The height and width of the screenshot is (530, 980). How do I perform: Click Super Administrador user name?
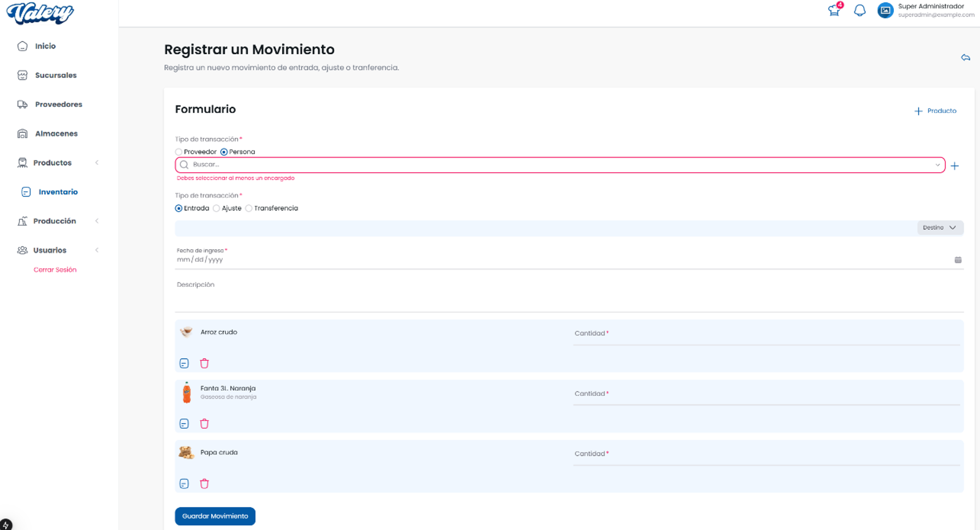pyautogui.click(x=931, y=6)
